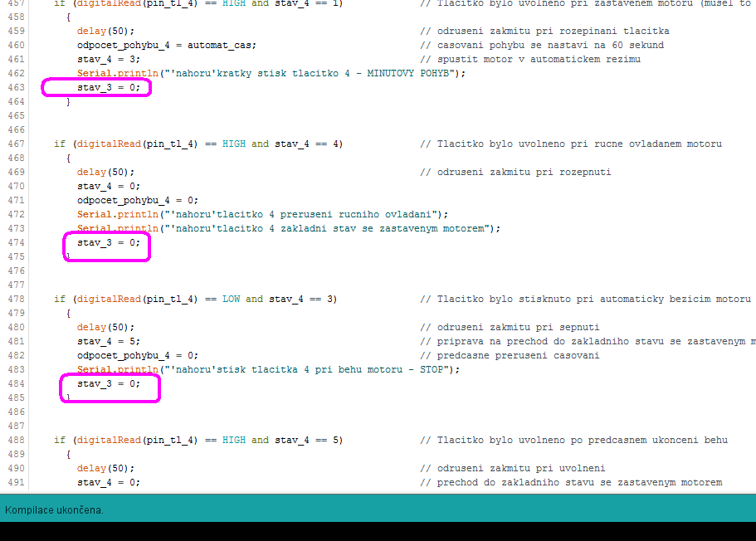The height and width of the screenshot is (541, 756).
Task: Click 'odpocet_pohybu_4 = automat_cas;' statement
Action: click(x=167, y=45)
